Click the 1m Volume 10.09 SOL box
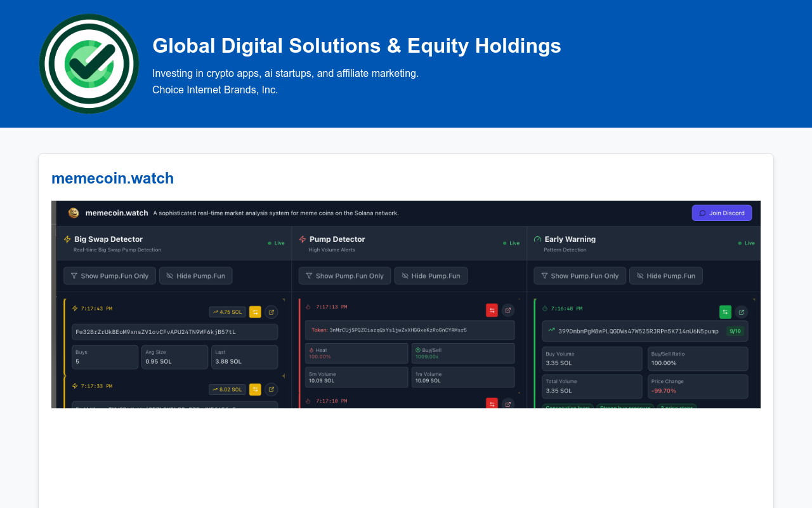 point(463,377)
